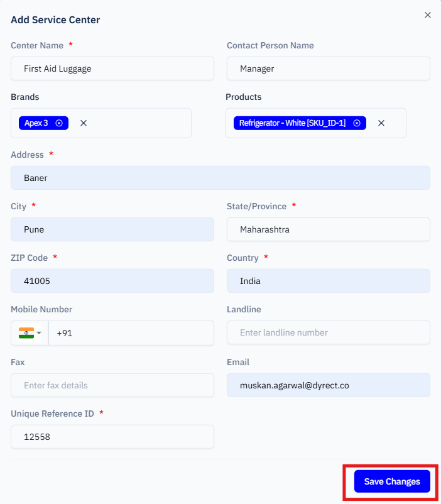
Task: Remove the Apex 3 brand tag
Action: [59, 123]
